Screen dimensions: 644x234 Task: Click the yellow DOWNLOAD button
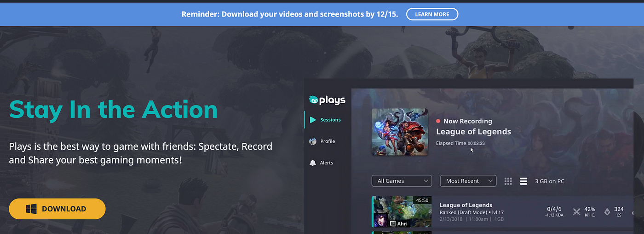pos(57,209)
